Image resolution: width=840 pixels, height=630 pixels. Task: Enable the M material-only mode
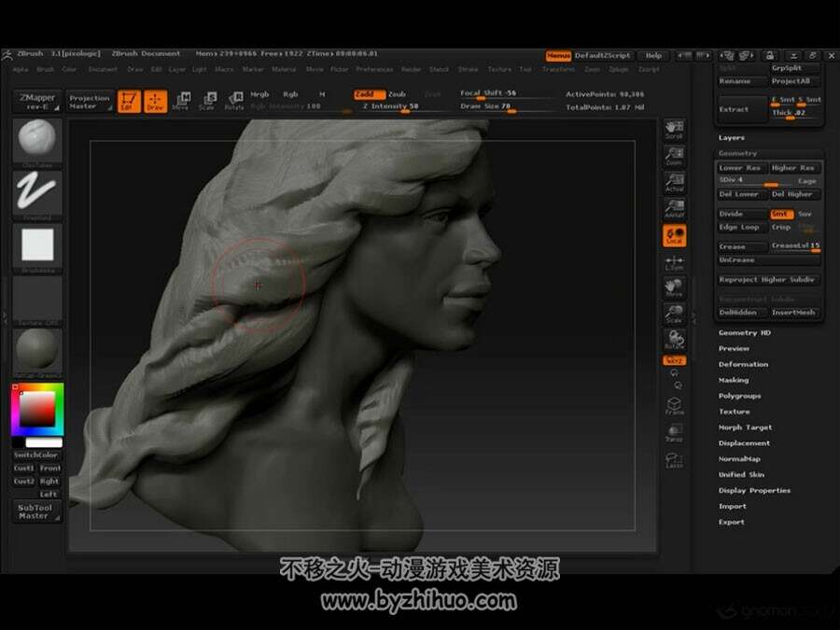point(322,94)
